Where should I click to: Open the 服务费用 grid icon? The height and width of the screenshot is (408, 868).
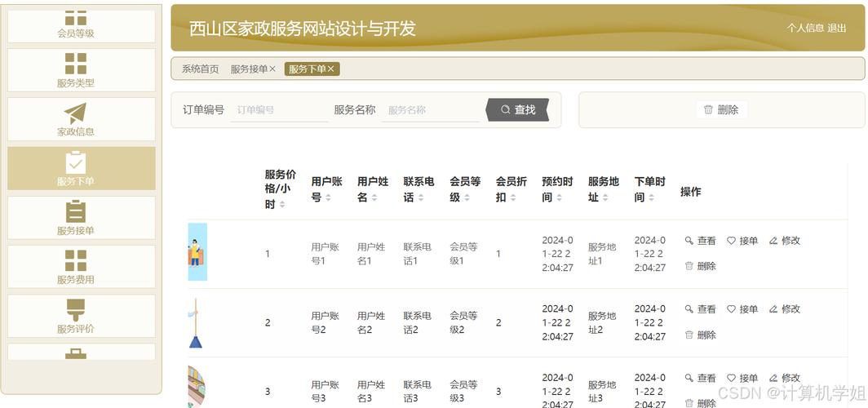click(76, 261)
